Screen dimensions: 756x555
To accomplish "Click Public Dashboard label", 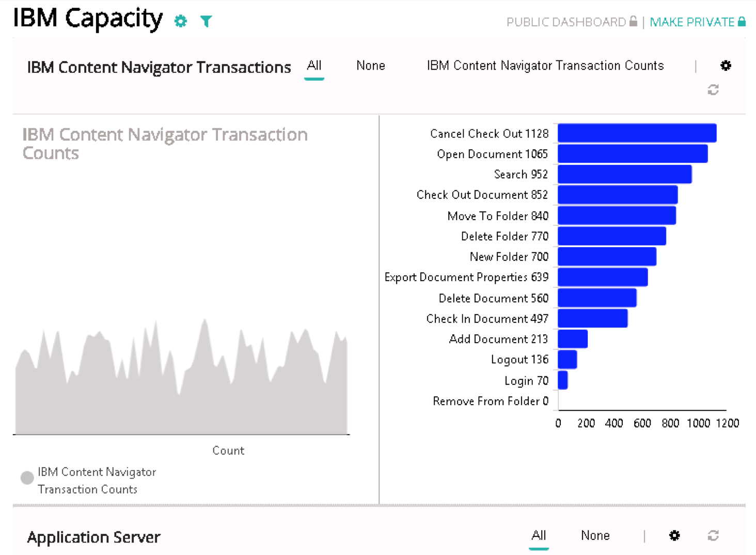I will coord(566,22).
